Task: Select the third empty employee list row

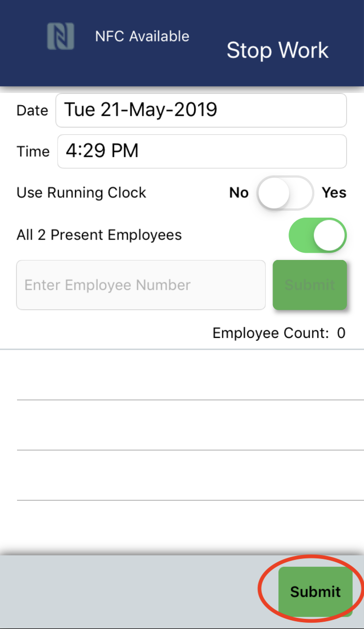Action: coord(190,476)
